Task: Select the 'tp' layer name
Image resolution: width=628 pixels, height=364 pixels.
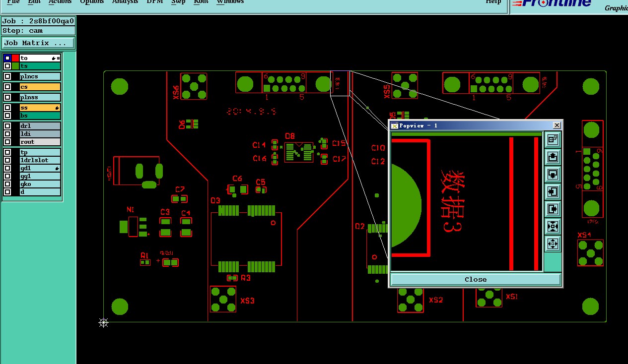Action: tap(40, 152)
